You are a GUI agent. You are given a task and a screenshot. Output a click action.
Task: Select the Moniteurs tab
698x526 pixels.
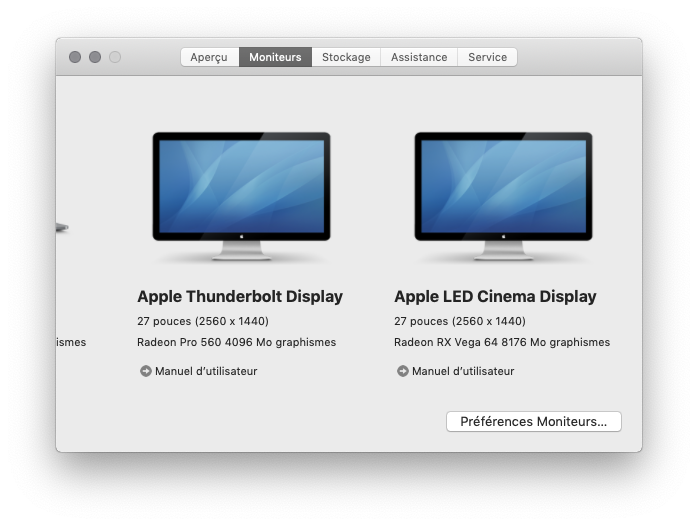coord(275,57)
